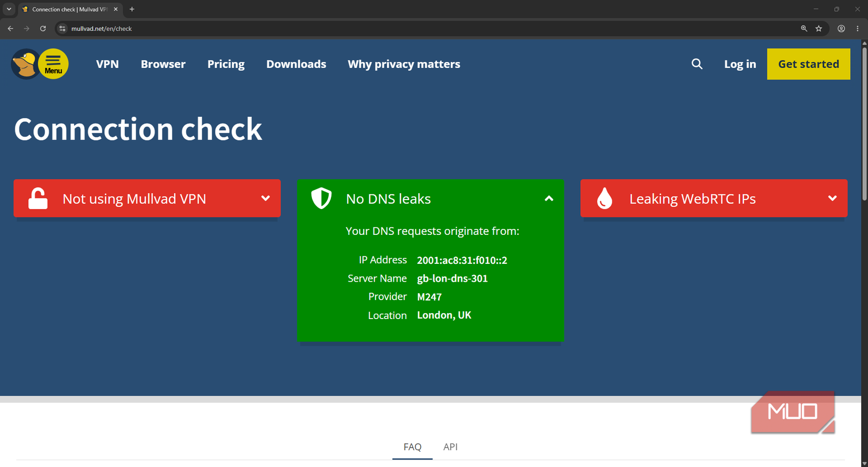Minimize the browser window

816,9
